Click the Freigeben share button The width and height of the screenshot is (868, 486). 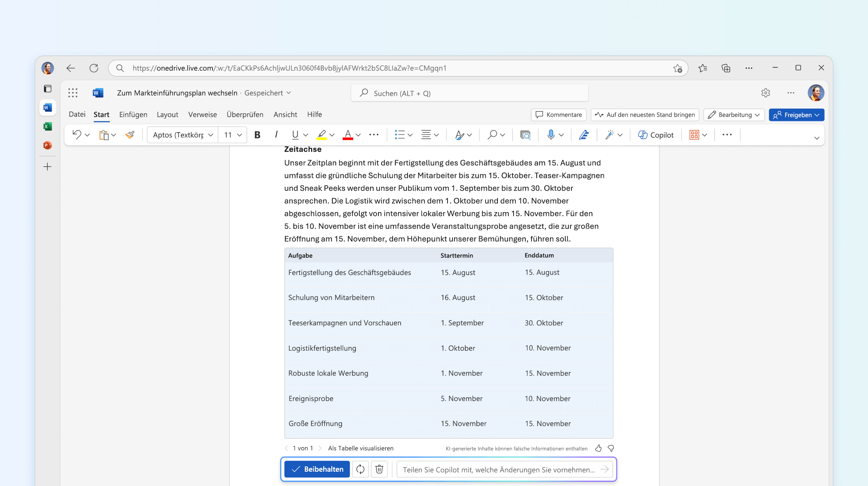click(796, 115)
